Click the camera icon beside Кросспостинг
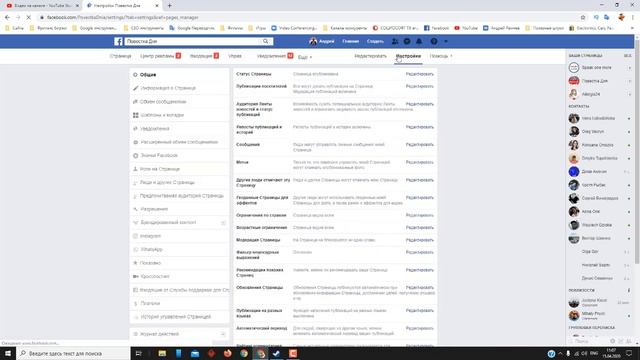Viewport: 640px width, 360px height. 136,276
